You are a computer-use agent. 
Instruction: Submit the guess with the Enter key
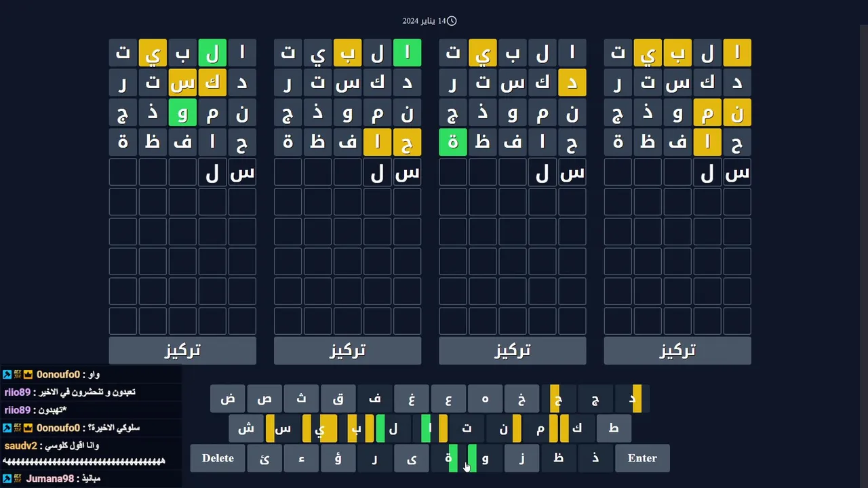click(x=642, y=458)
